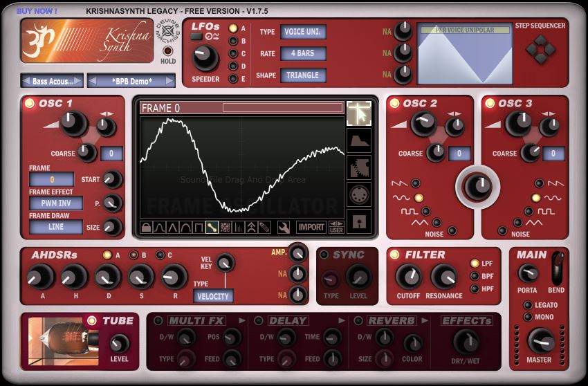
Task: Open the FRAME EFFECT dropdown PWM INV
Action: pos(56,203)
